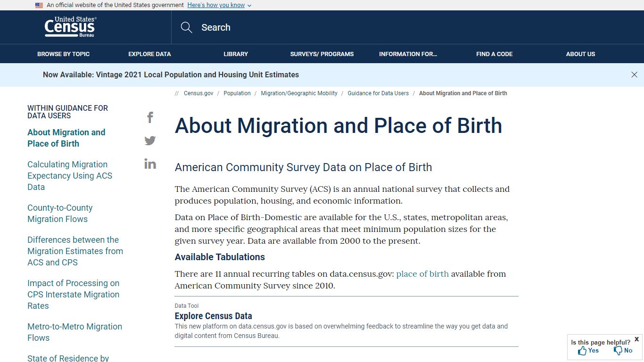This screenshot has height=362, width=644.
Task: Go to Population breadcrumb
Action: point(237,93)
